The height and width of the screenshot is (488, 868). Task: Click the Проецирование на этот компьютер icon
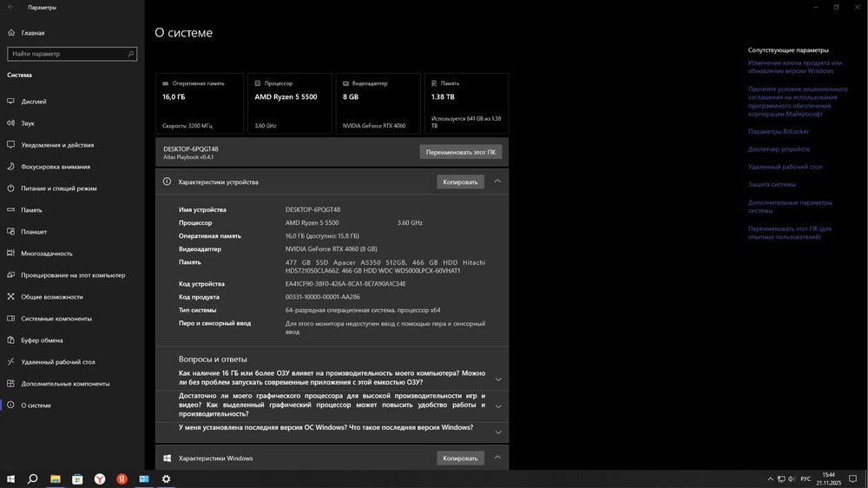(10, 274)
